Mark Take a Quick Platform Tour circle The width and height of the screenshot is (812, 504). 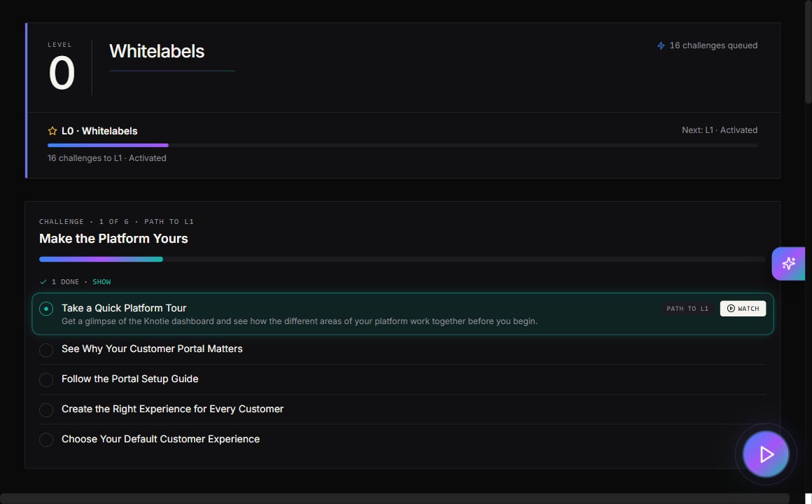pos(46,309)
